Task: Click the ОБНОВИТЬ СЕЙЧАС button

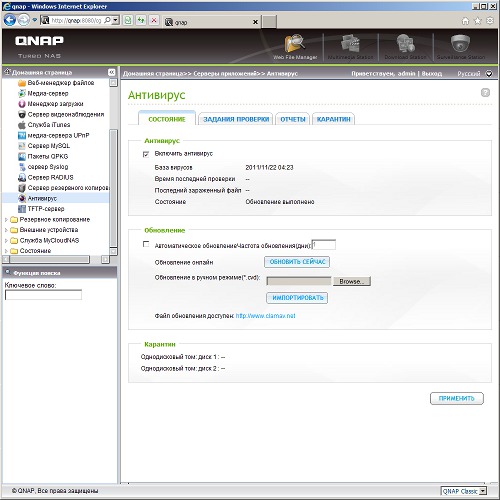Action: click(x=297, y=262)
